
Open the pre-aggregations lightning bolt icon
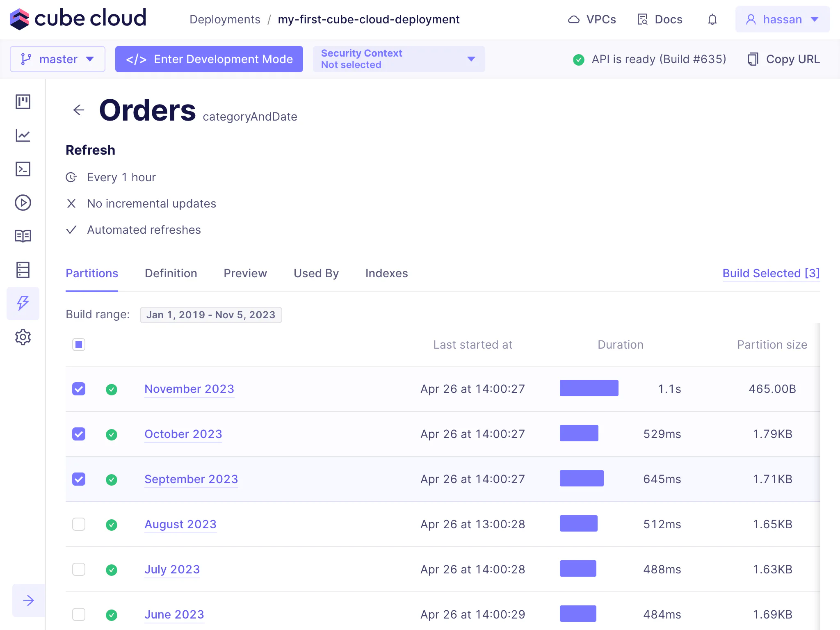23,304
